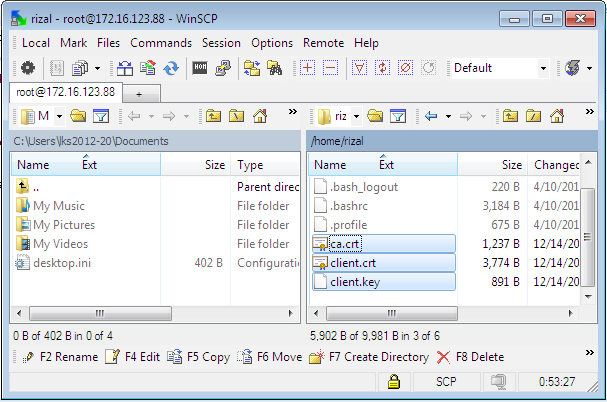Sort local panel by Type column
Image resolution: width=607 pixels, height=402 pixels.
(265, 165)
